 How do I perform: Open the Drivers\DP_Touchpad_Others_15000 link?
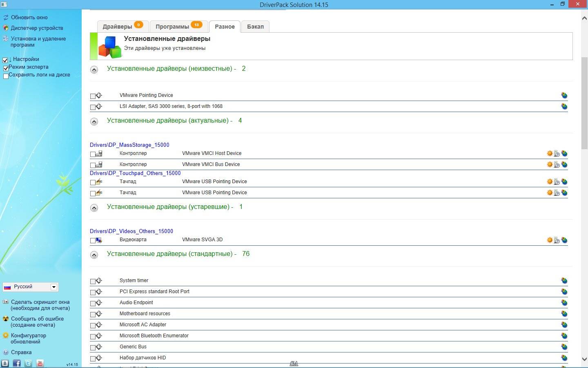click(x=135, y=173)
